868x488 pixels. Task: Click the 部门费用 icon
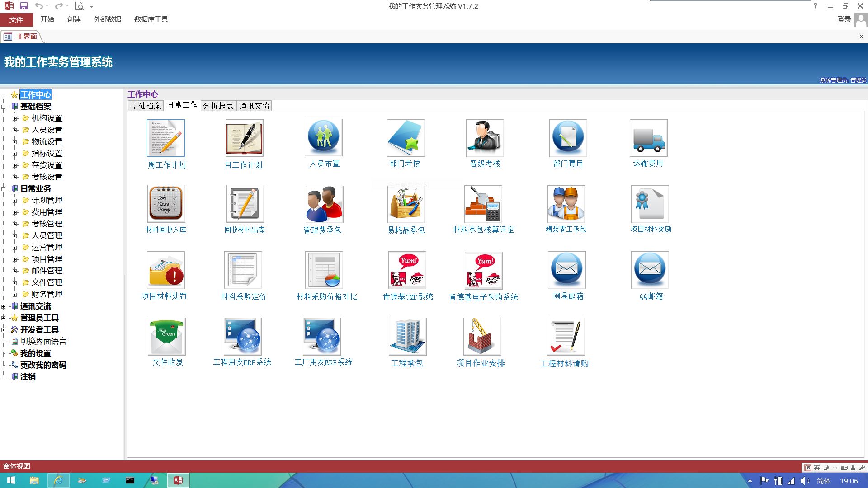568,138
